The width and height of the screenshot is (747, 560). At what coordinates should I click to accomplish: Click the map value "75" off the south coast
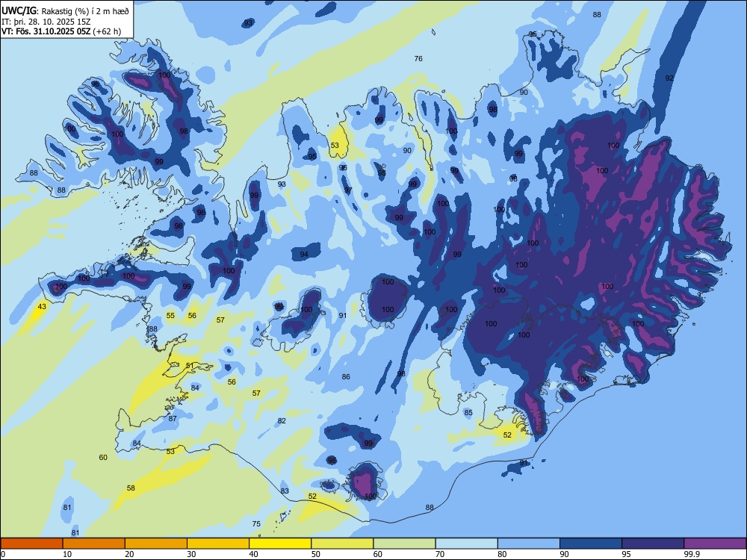pos(256,524)
